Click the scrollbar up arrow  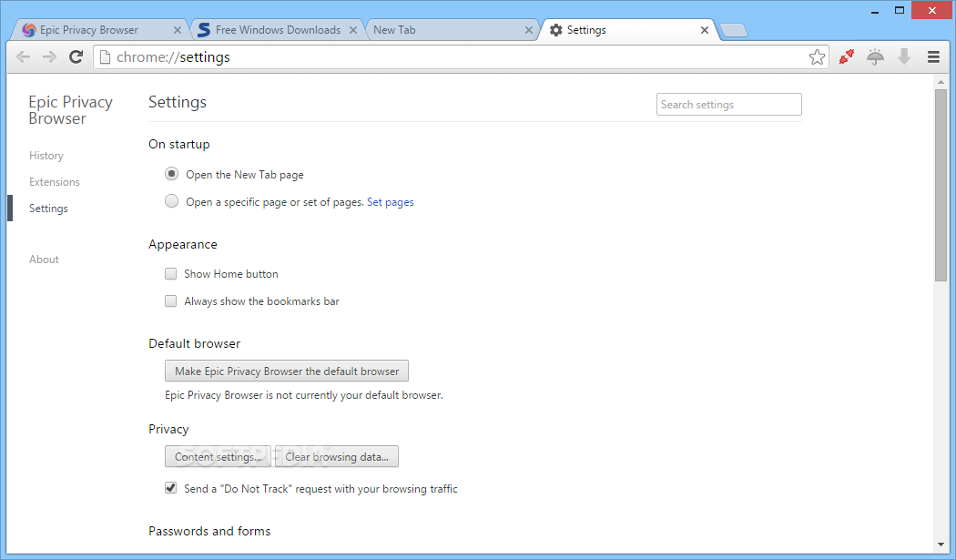(x=941, y=82)
